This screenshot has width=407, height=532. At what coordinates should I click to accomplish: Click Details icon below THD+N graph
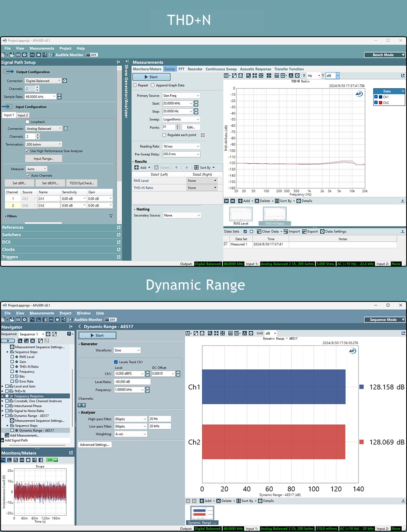tap(299, 201)
